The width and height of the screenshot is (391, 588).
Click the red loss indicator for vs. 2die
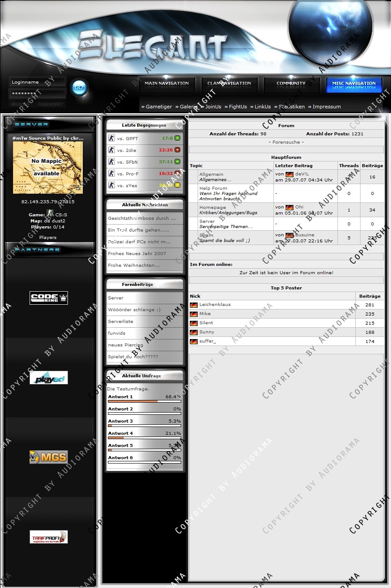(x=177, y=150)
